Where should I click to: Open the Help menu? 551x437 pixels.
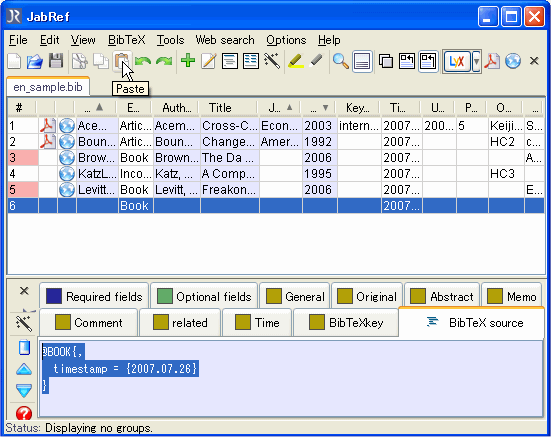[x=329, y=40]
